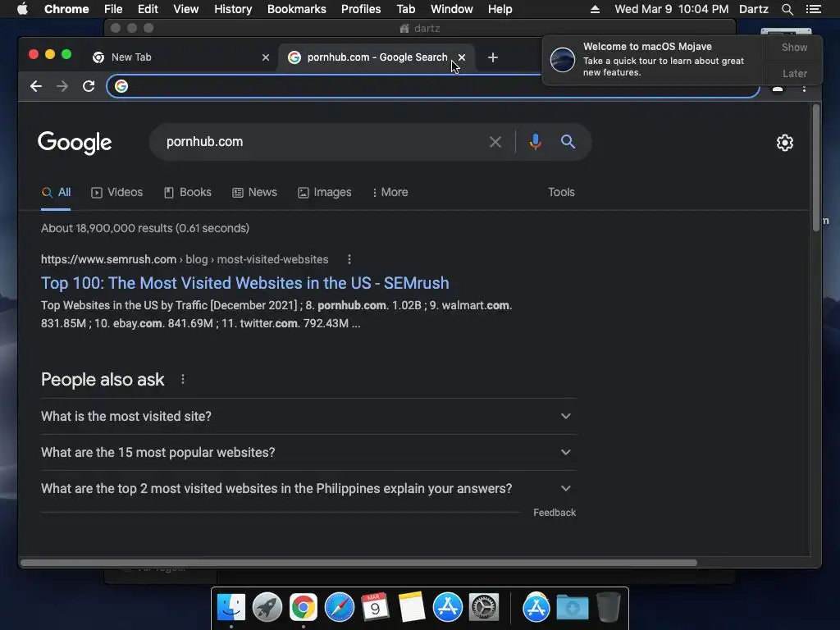Go forward using the browser forward arrow
This screenshot has height=630, width=840.
coord(62,86)
